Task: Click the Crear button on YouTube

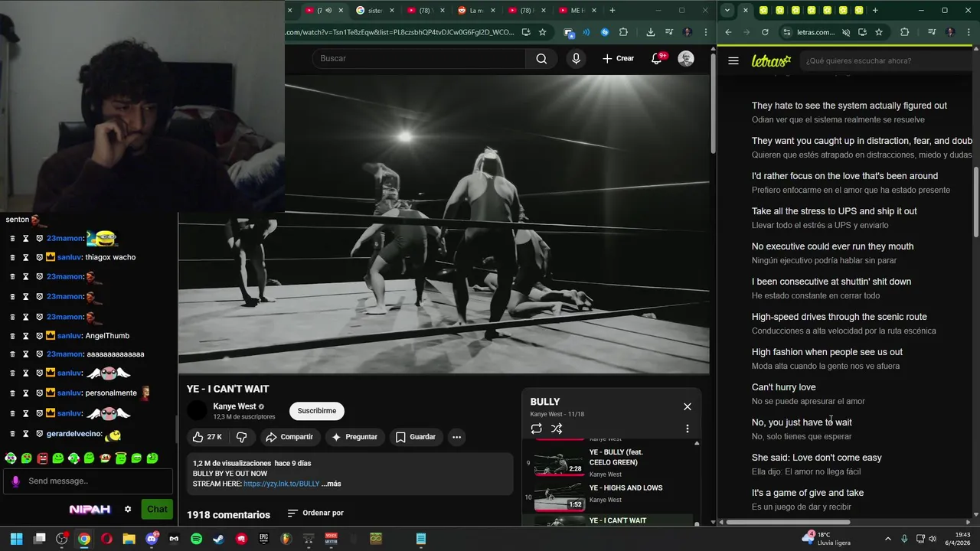Action: (x=618, y=59)
